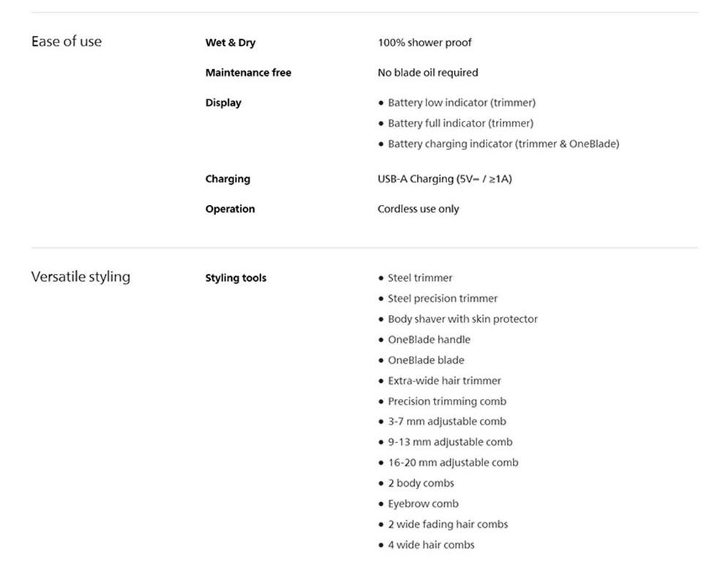
Task: Click "Steel precision trimmer" list item
Action: click(442, 299)
